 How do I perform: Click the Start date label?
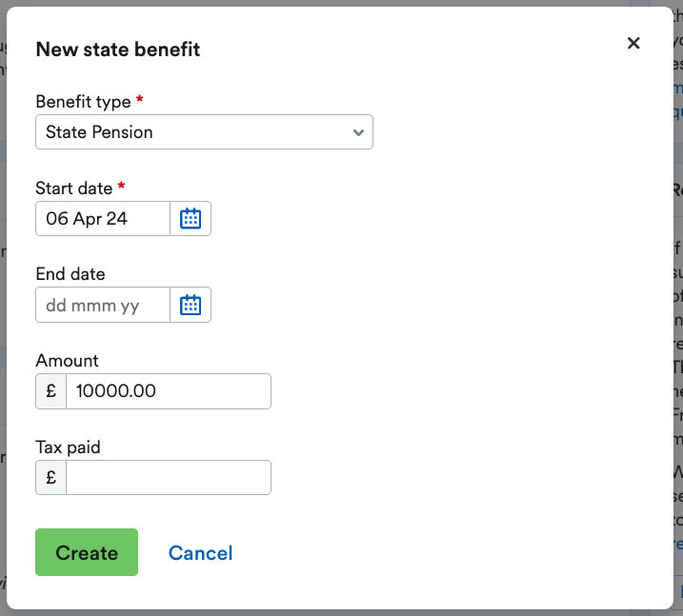point(74,189)
